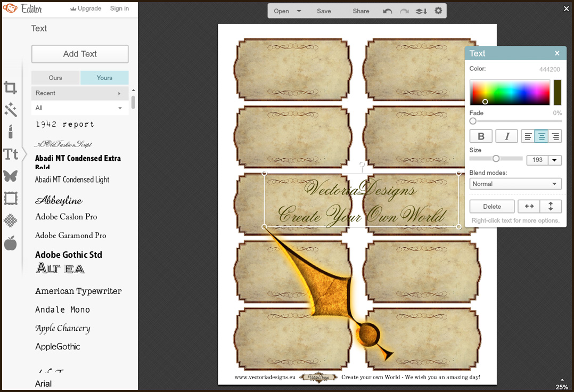Viewport: 574px width, 392px height.
Task: Open the Frames tool icon
Action: point(10,198)
